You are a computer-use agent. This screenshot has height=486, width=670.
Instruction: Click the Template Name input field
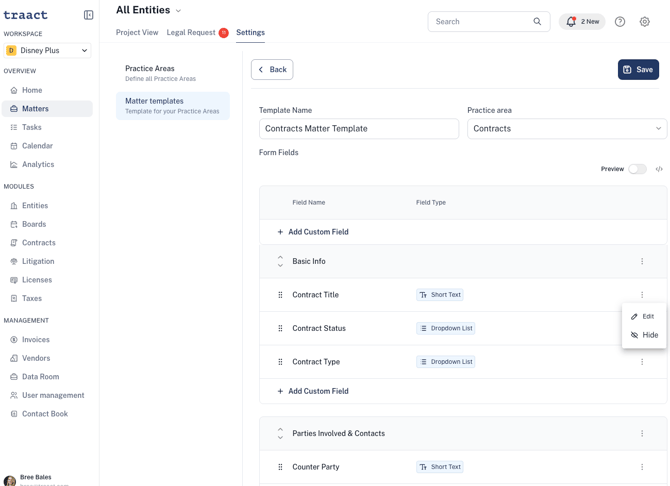(x=359, y=129)
